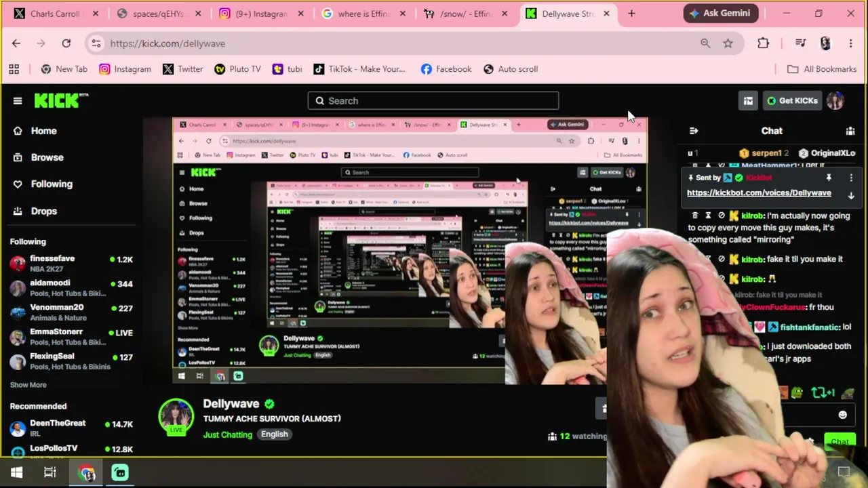
Task: Open the Chrome three-dot menu
Action: click(x=851, y=43)
